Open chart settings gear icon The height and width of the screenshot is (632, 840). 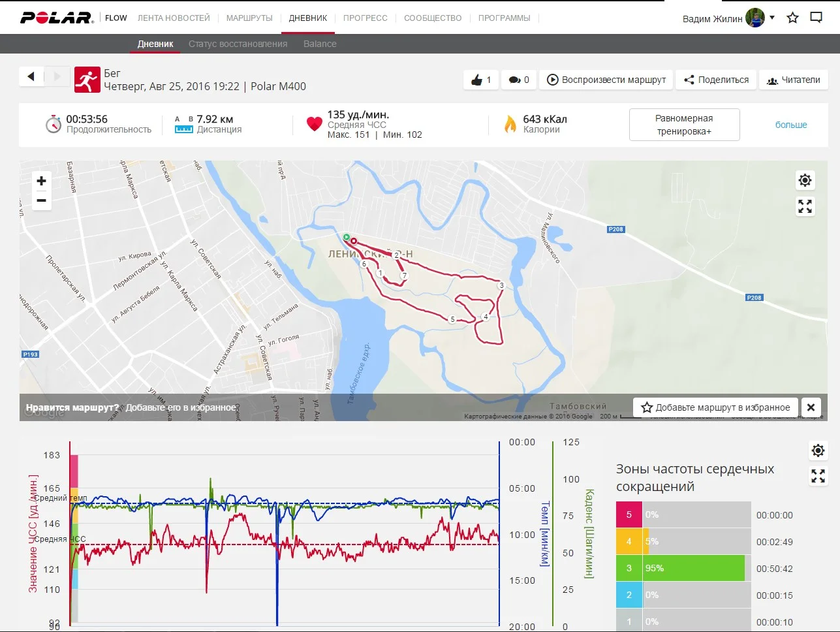coord(817,450)
